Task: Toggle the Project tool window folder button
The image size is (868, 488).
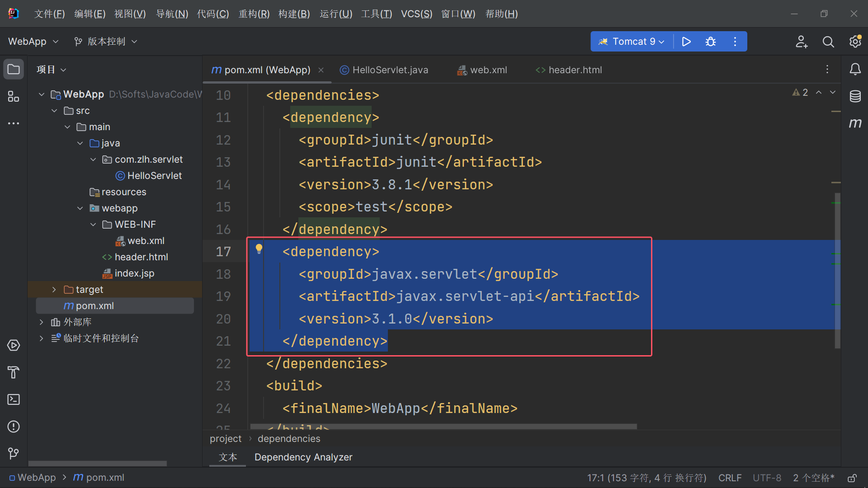Action: (x=14, y=70)
